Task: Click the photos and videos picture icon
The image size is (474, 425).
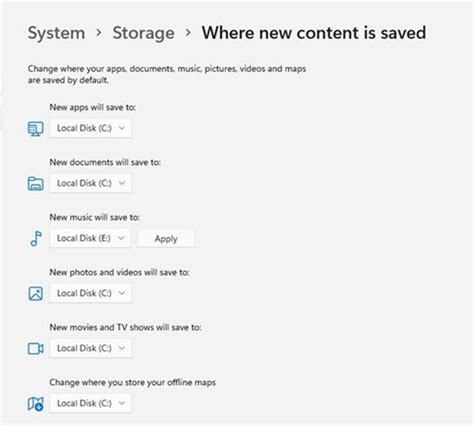Action: [x=35, y=294]
